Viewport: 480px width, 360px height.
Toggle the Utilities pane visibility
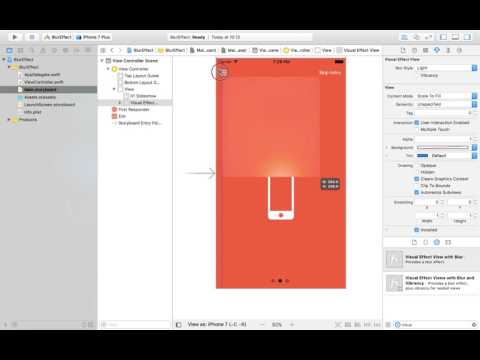tap(467, 37)
